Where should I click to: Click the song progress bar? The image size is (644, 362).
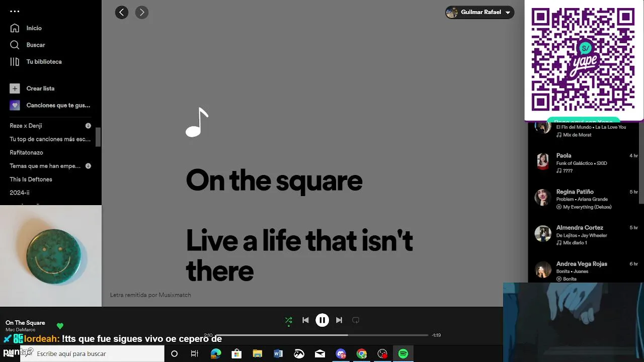point(321,335)
